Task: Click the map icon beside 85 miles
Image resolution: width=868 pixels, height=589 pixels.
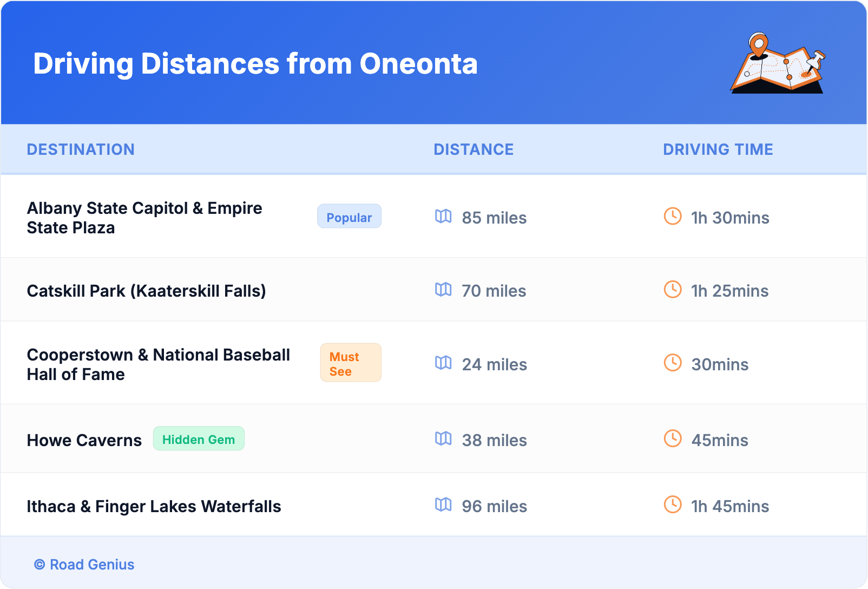Action: [443, 217]
